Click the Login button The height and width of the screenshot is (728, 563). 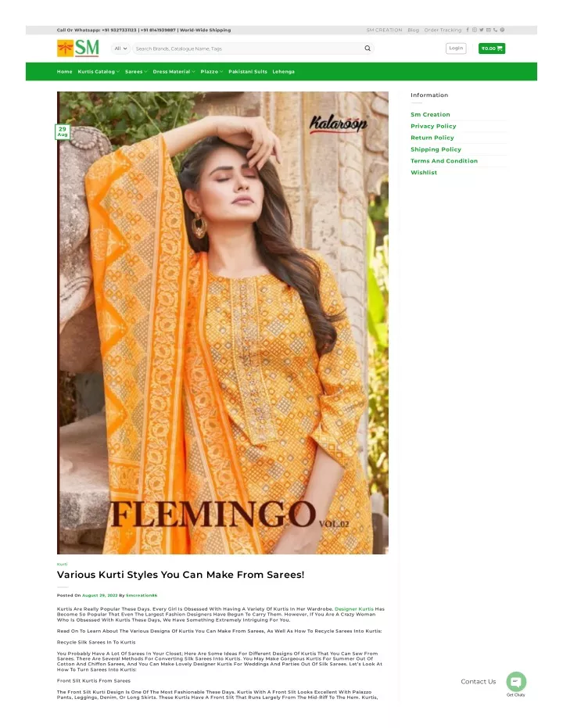[456, 48]
